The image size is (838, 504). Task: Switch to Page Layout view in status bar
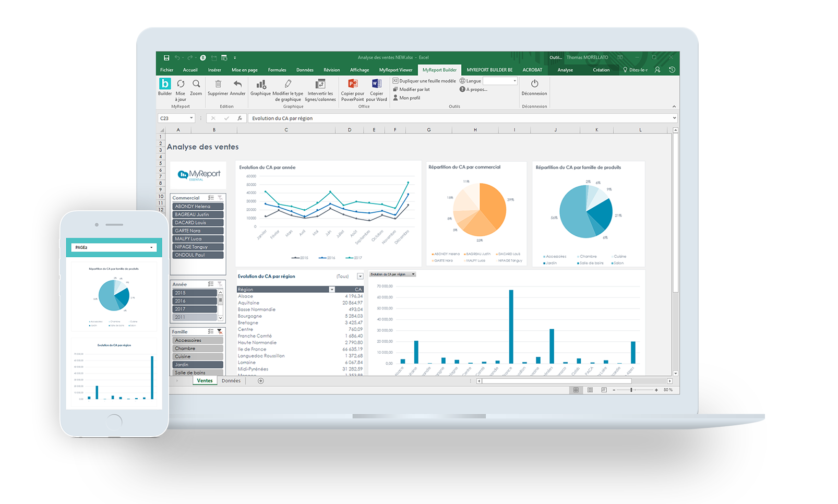point(590,390)
